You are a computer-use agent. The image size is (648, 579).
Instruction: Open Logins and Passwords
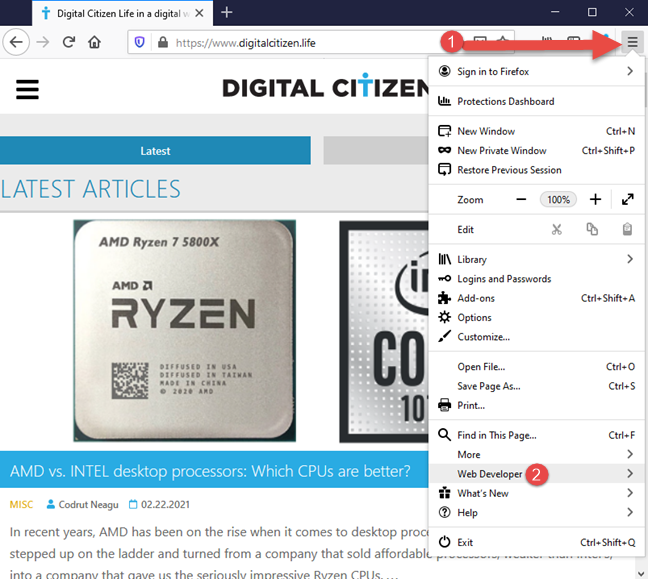tap(536, 279)
